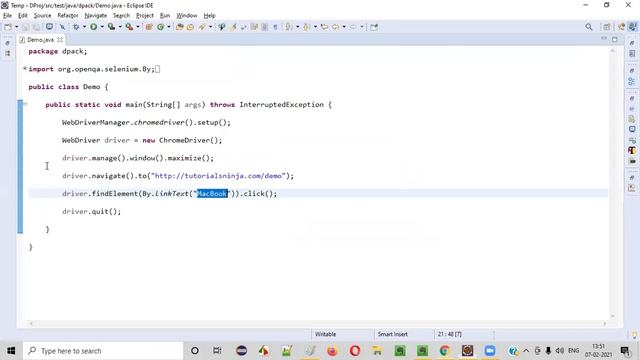Click the editor vertical scrollbar
The height and width of the screenshot is (360, 640).
pos(612,183)
